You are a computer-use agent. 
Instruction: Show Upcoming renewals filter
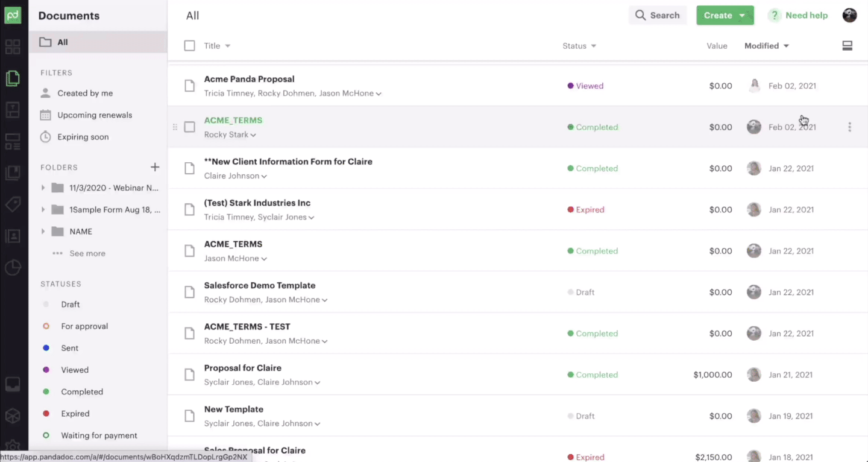pyautogui.click(x=95, y=115)
